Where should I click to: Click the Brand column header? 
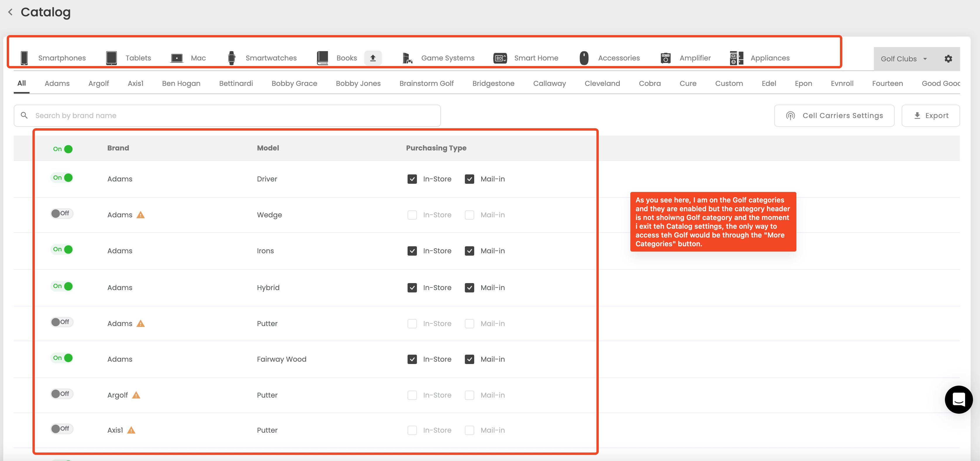click(x=118, y=148)
